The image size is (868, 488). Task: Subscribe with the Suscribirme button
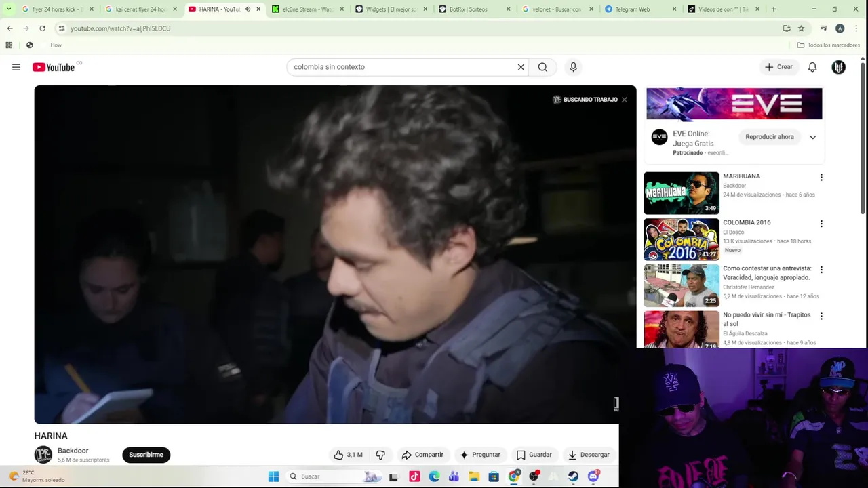[146, 455]
